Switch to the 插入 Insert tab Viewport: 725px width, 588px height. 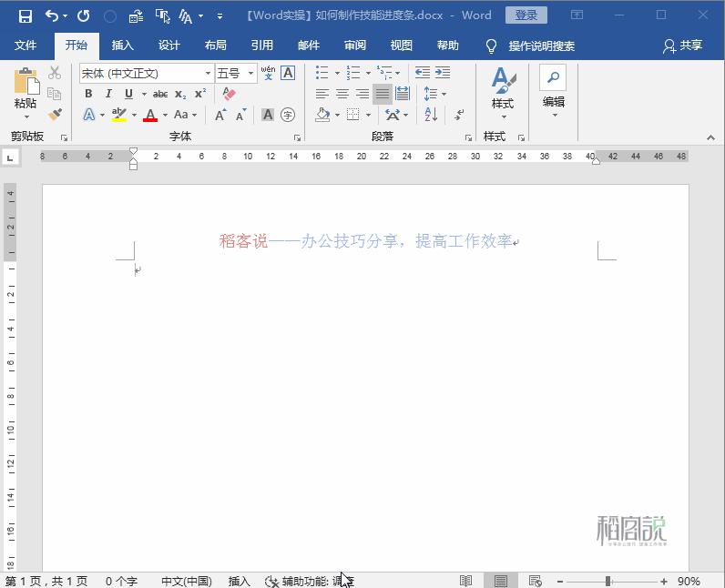(x=123, y=46)
